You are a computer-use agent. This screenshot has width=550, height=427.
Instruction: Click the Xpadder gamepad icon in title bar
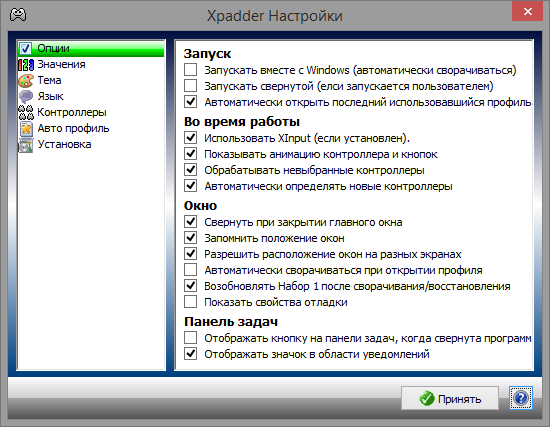click(18, 15)
